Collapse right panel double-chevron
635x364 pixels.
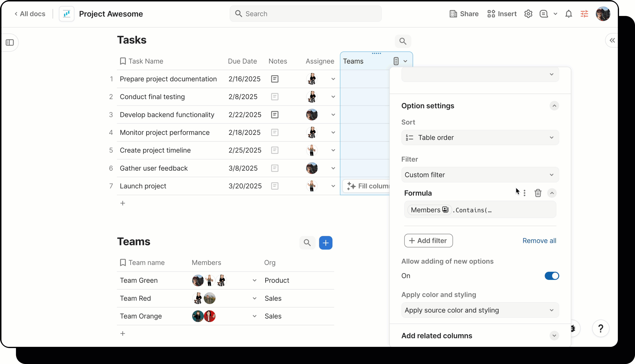coord(612,41)
